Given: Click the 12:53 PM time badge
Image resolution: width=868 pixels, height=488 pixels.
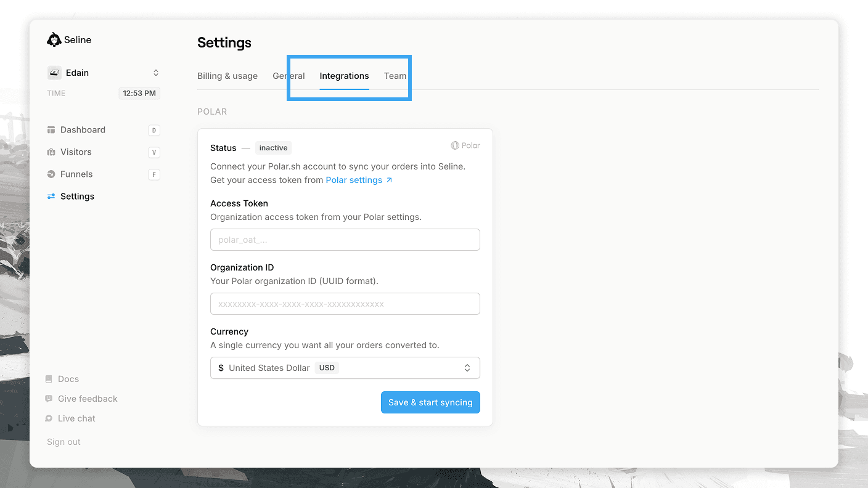Looking at the screenshot, I should point(139,93).
